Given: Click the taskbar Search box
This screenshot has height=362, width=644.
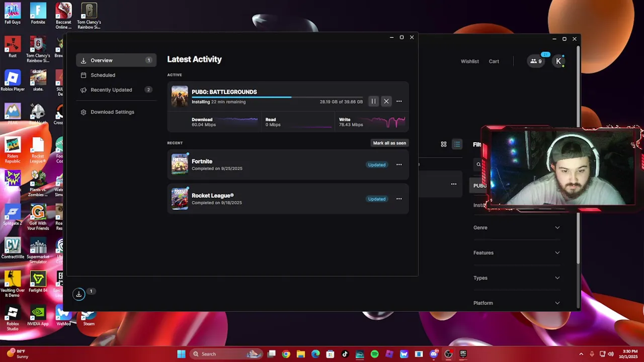Looking at the screenshot, I should [226, 354].
